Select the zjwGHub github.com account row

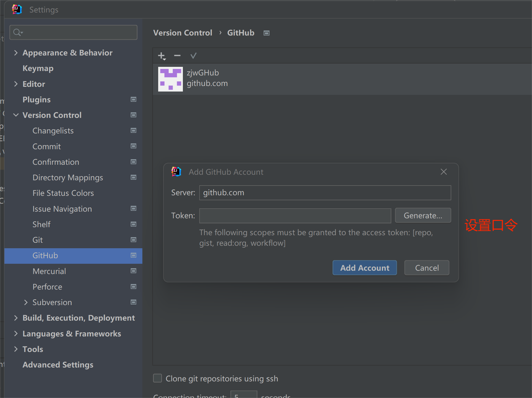[342, 79]
